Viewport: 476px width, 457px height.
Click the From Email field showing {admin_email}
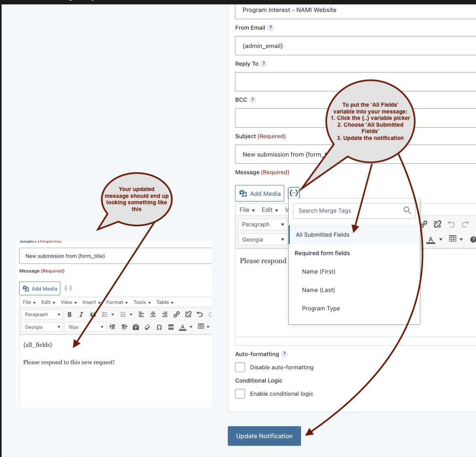pos(355,46)
